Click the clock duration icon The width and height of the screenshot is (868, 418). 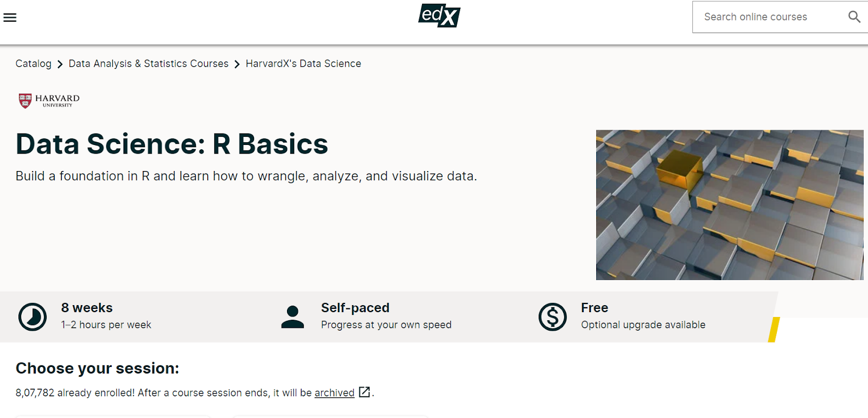[x=33, y=317]
